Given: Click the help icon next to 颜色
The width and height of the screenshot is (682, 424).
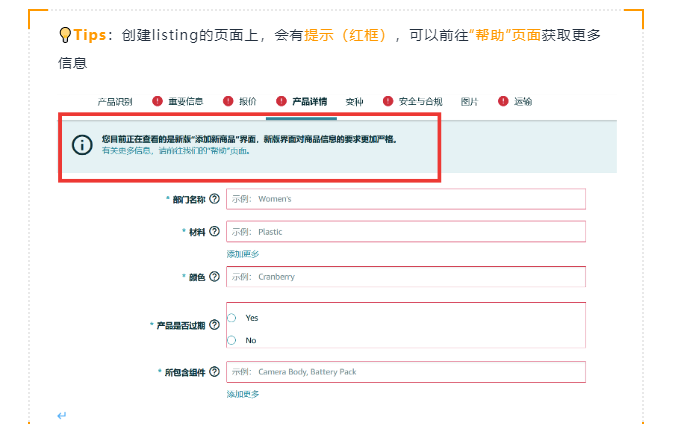Looking at the screenshot, I should 214,277.
